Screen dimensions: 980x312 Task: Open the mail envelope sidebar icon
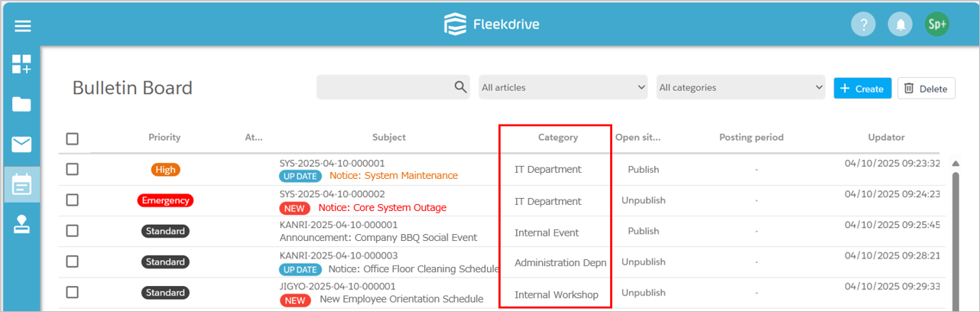(x=21, y=145)
